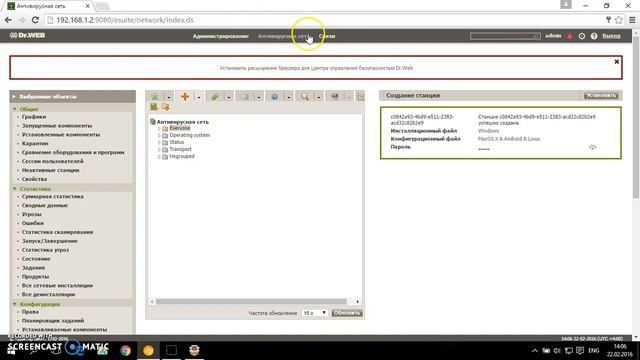
Task: Click the orange icon in second toolbar row
Action: (165, 107)
